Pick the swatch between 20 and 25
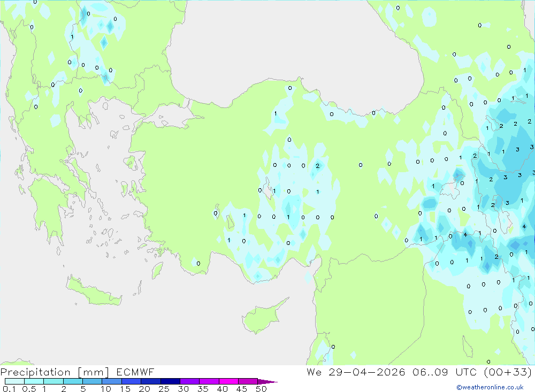 click(x=150, y=381)
